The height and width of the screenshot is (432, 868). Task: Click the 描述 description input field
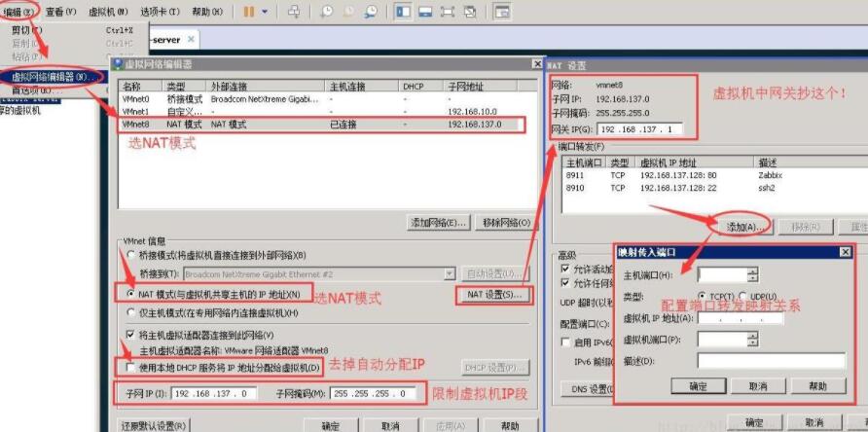771,360
